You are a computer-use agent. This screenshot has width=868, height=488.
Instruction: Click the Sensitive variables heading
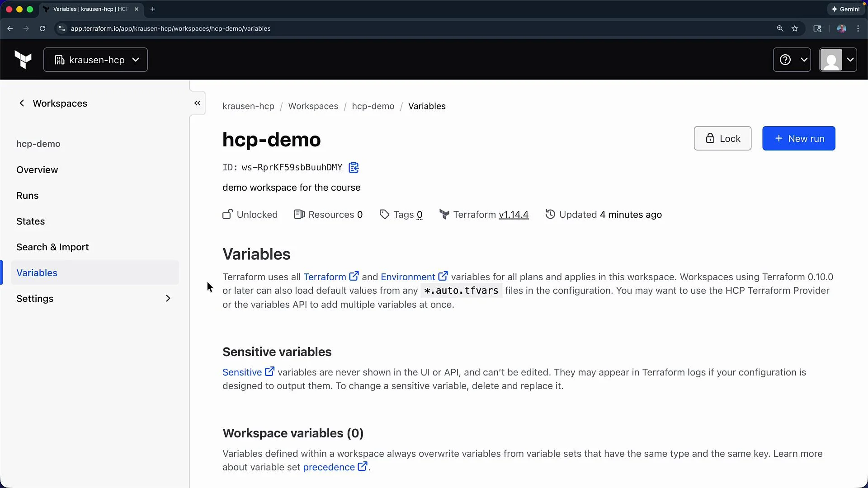tap(277, 352)
